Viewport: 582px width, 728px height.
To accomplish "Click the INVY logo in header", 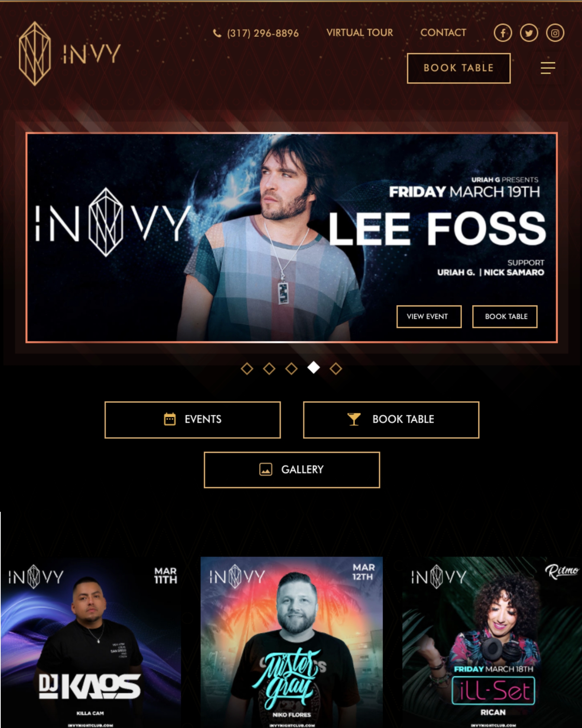I will (69, 54).
